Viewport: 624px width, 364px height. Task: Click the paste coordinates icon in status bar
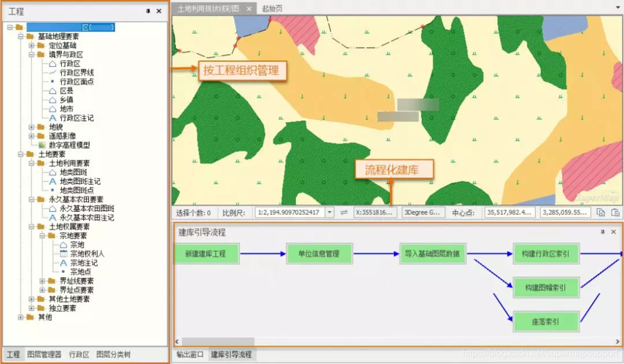tap(615, 213)
